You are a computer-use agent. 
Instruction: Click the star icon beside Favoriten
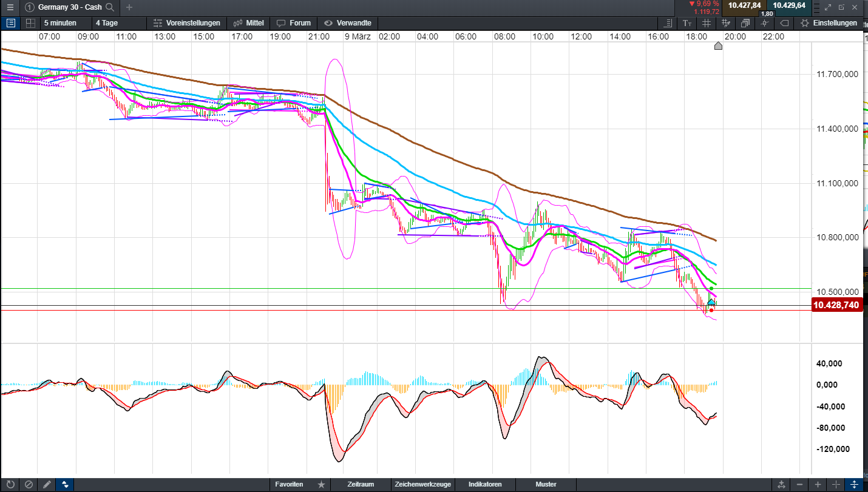[321, 485]
